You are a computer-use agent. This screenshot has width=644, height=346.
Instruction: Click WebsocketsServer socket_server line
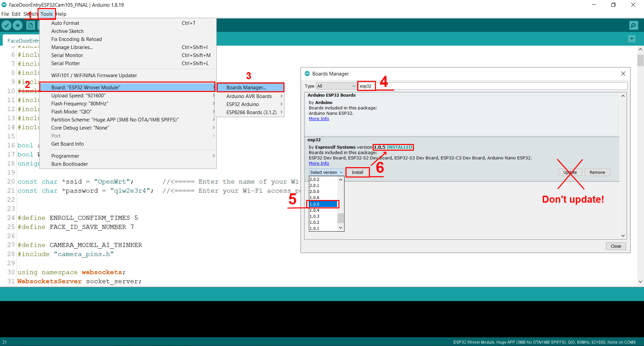point(79,281)
